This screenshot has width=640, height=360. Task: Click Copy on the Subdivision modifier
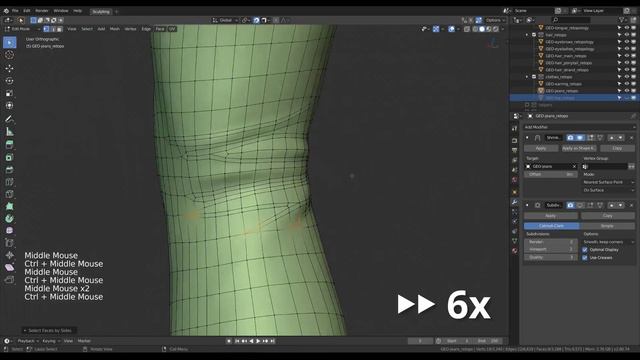[x=607, y=216]
